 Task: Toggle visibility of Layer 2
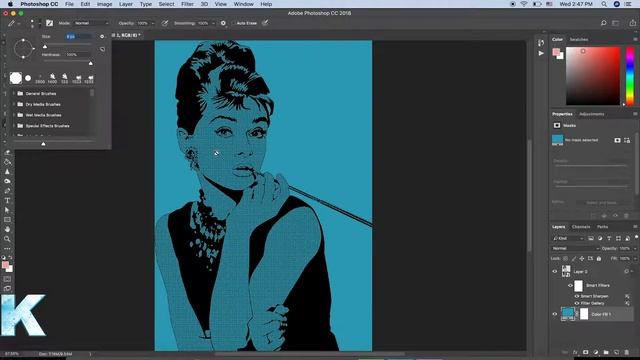pos(555,271)
